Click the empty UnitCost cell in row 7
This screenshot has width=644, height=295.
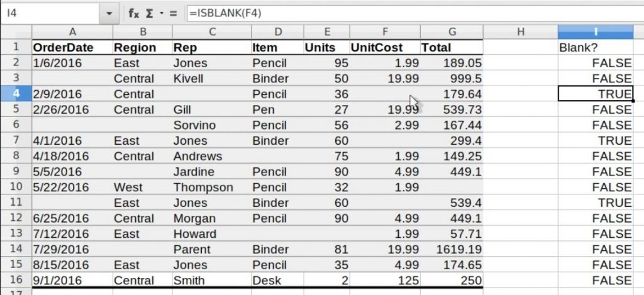pos(385,140)
